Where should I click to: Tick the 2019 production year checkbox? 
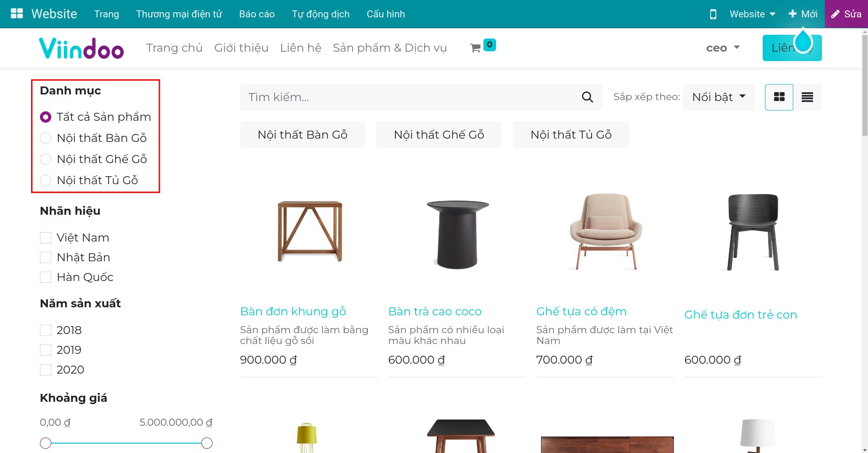coord(46,350)
